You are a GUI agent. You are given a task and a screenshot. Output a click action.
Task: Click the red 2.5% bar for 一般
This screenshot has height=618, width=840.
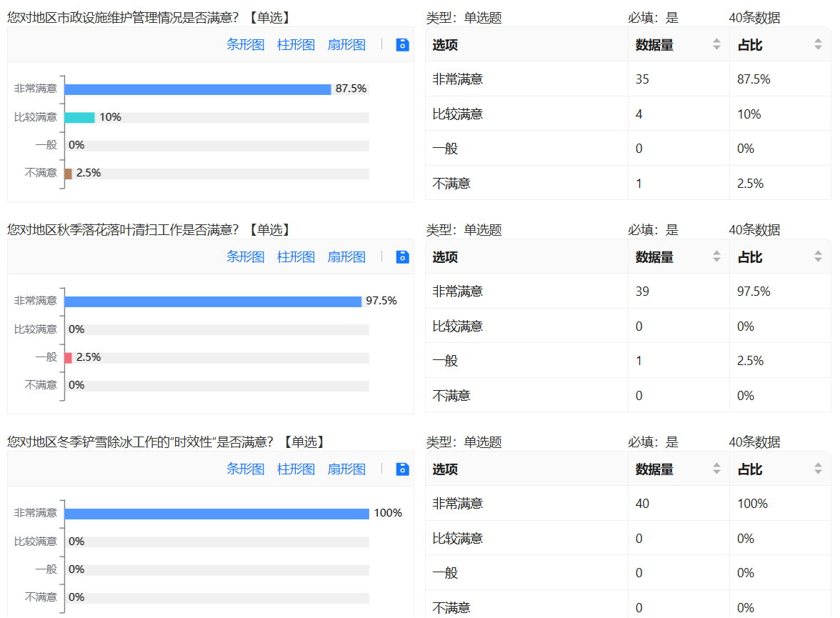[x=69, y=357]
